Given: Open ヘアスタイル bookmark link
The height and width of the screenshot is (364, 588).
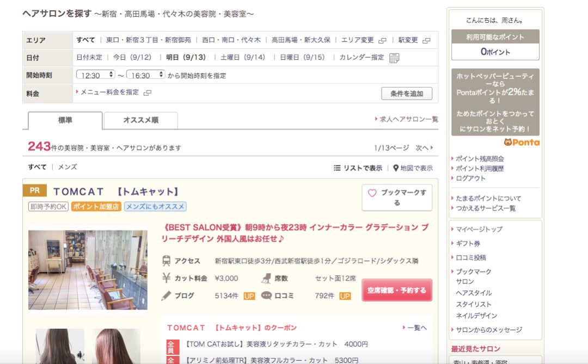Looking at the screenshot, I should click(x=474, y=293).
